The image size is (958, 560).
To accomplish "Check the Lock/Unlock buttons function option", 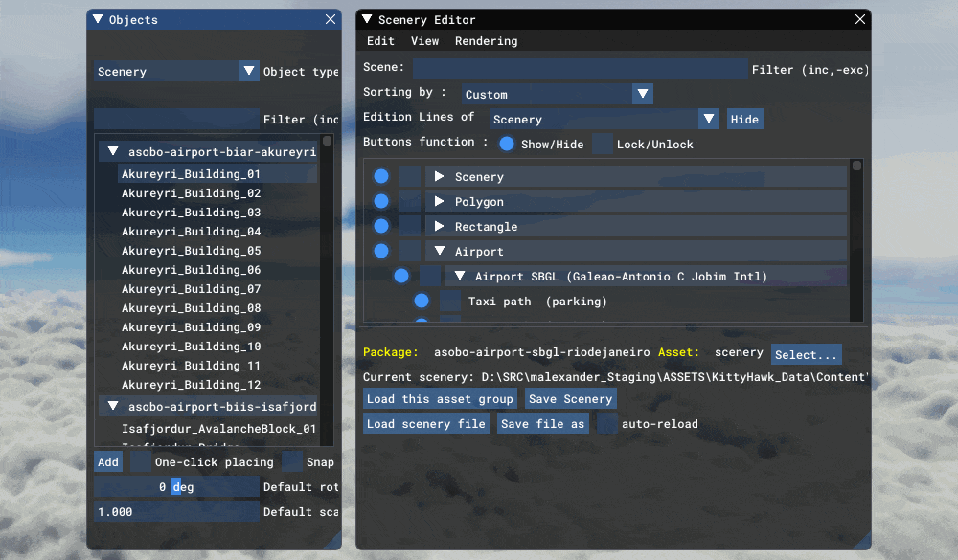I will pyautogui.click(x=602, y=144).
